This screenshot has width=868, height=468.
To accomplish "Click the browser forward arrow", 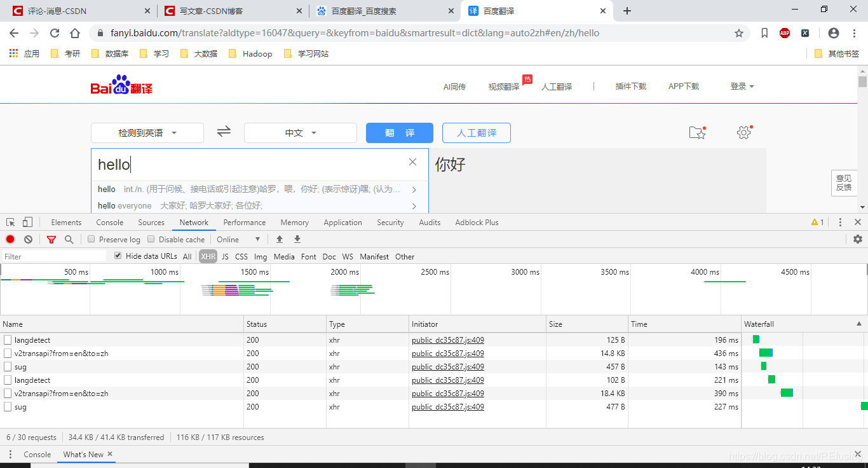I will [x=34, y=33].
